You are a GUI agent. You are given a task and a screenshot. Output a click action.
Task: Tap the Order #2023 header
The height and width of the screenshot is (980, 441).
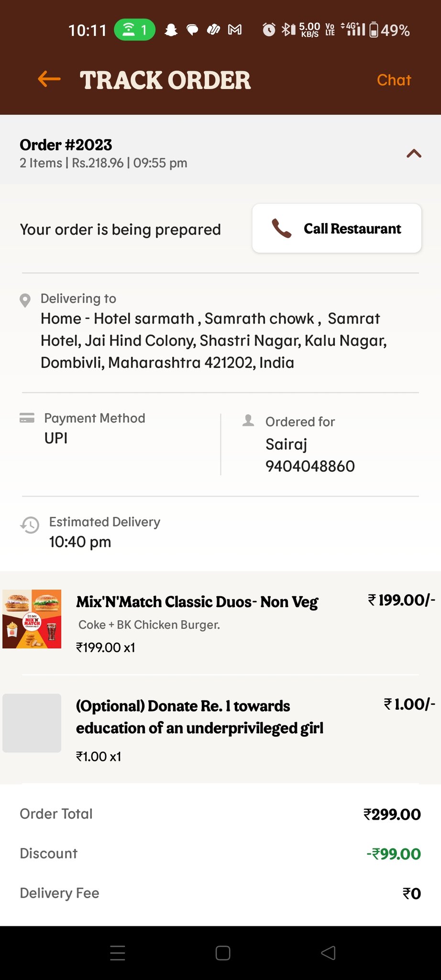(66, 145)
